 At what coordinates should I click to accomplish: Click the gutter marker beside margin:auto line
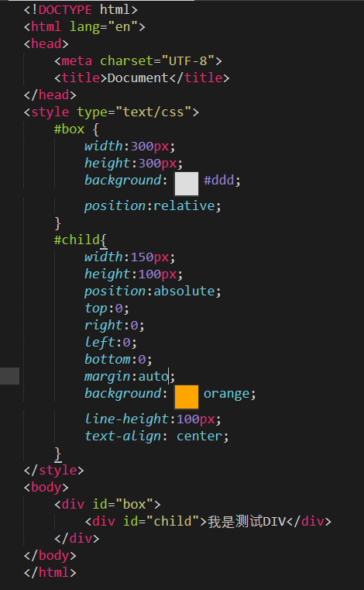10,376
